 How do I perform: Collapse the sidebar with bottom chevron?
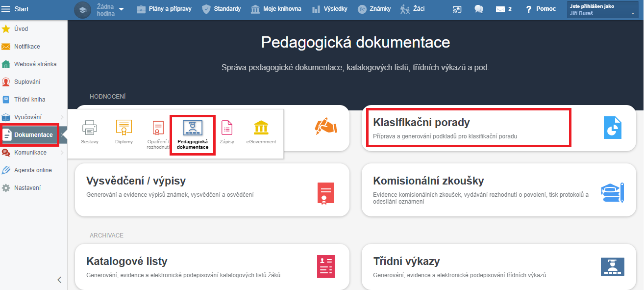59,280
